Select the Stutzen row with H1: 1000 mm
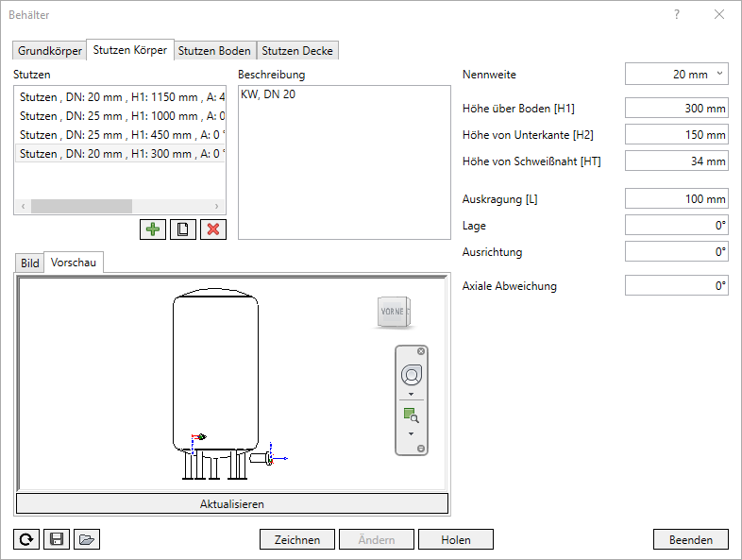This screenshot has width=742, height=560. tap(120, 116)
